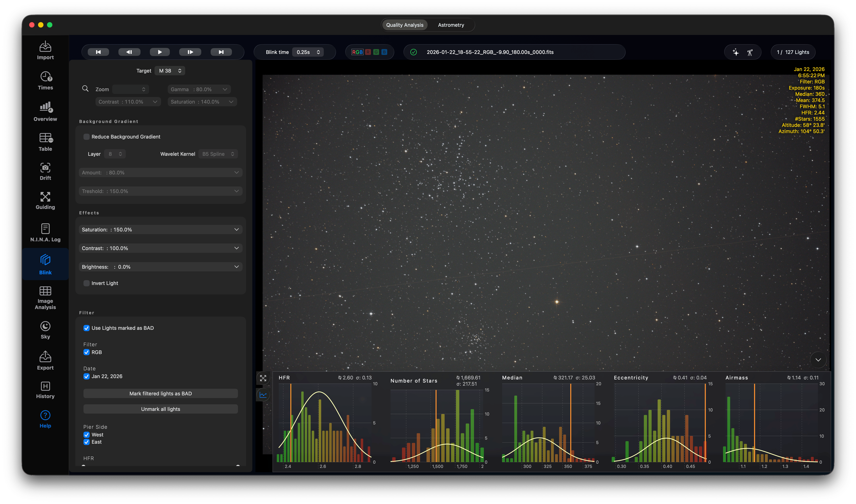The height and width of the screenshot is (504, 856).
Task: Open the Contrast 110.0% dropdown
Action: pyautogui.click(x=128, y=101)
